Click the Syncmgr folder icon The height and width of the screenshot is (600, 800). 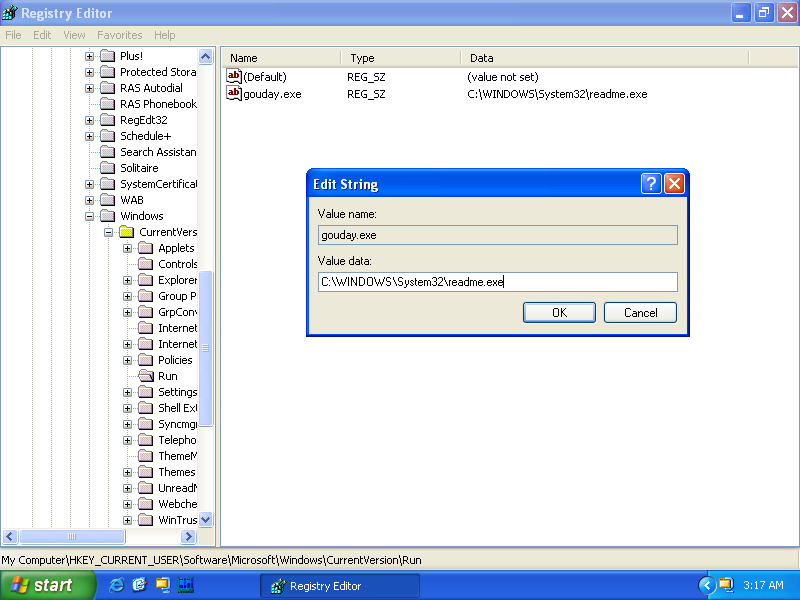tap(146, 424)
